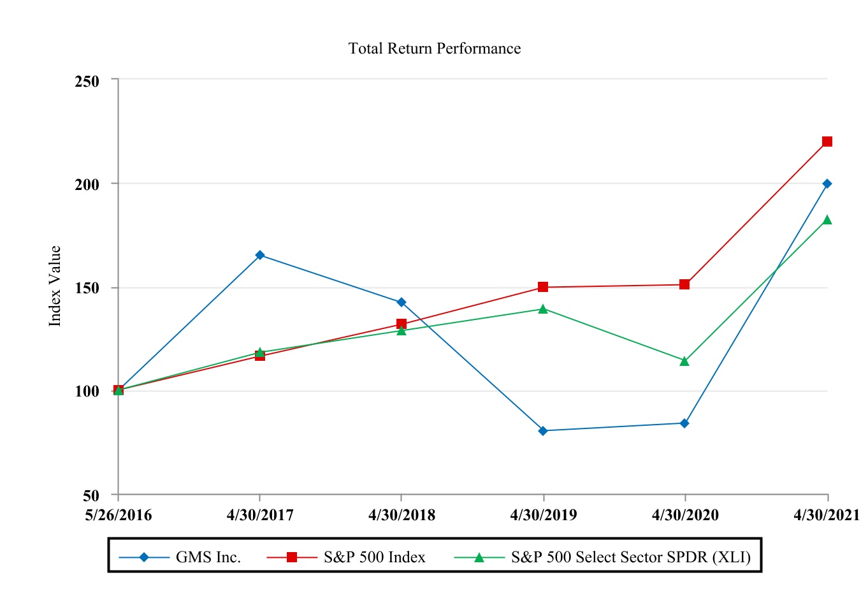The width and height of the screenshot is (868, 612).
Task: Click the GMS Inc. blue diamond legend marker
Action: (x=144, y=557)
